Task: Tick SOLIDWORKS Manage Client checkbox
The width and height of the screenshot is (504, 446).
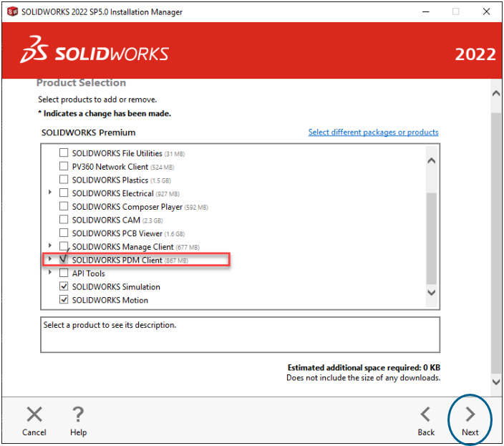Action: 64,246
